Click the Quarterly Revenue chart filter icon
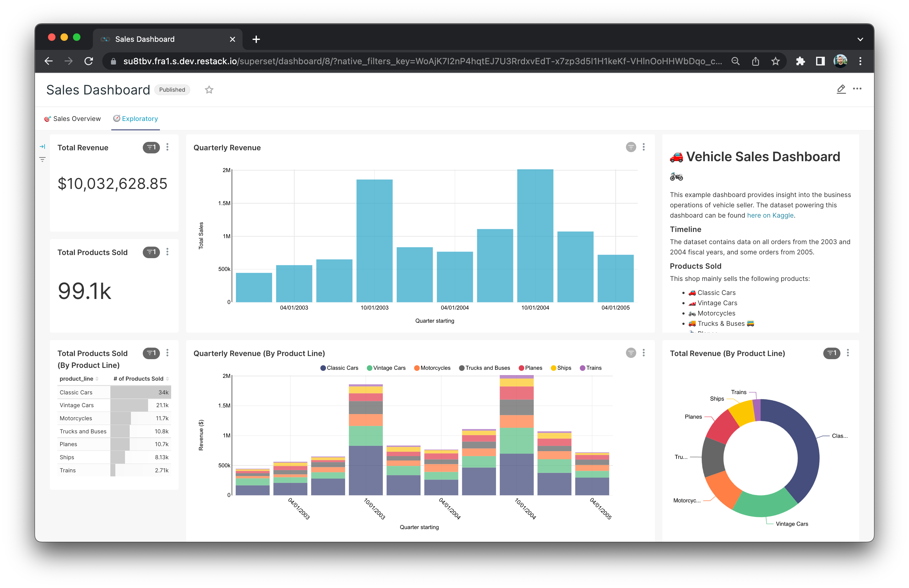The height and width of the screenshot is (588, 909). pos(631,147)
